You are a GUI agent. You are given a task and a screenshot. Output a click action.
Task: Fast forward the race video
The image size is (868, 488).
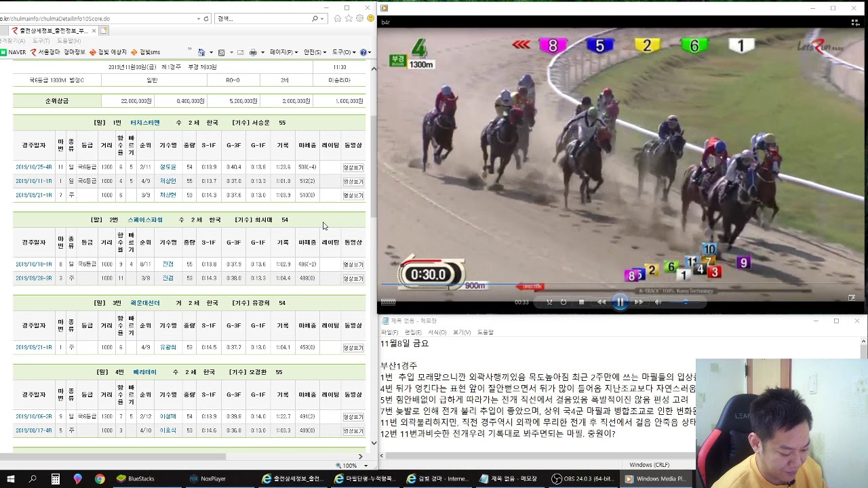click(x=639, y=302)
